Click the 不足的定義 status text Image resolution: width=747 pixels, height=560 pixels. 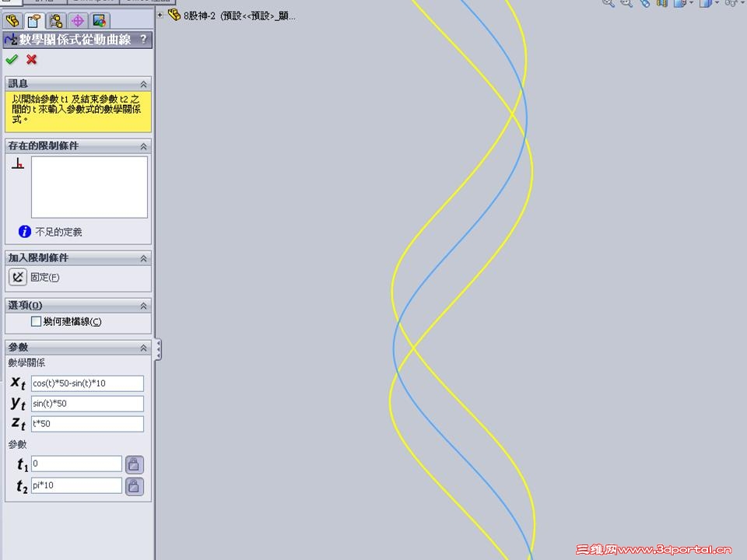point(58,232)
